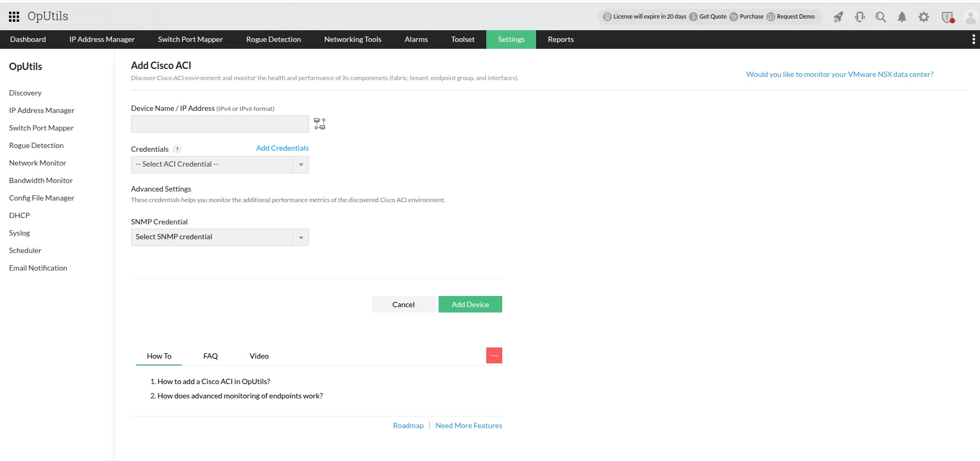Select Discovery in the left sidebar
This screenshot has width=980, height=461.
tap(25, 93)
